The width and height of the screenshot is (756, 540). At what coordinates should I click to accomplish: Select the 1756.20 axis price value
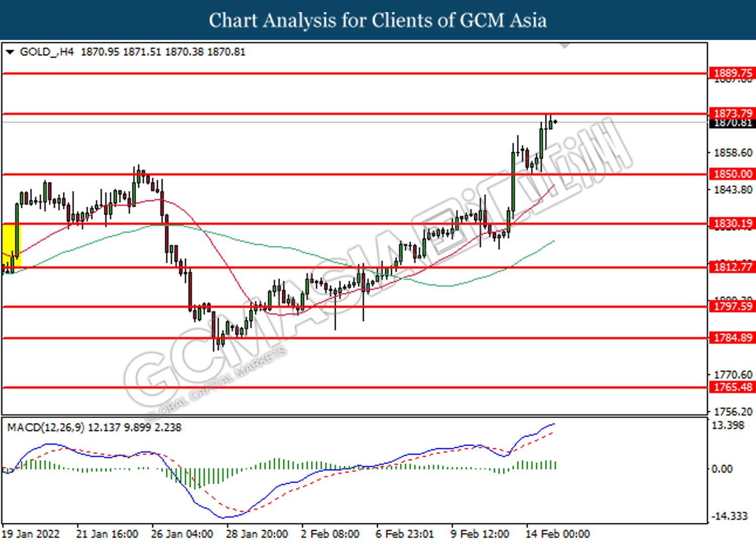(x=733, y=412)
